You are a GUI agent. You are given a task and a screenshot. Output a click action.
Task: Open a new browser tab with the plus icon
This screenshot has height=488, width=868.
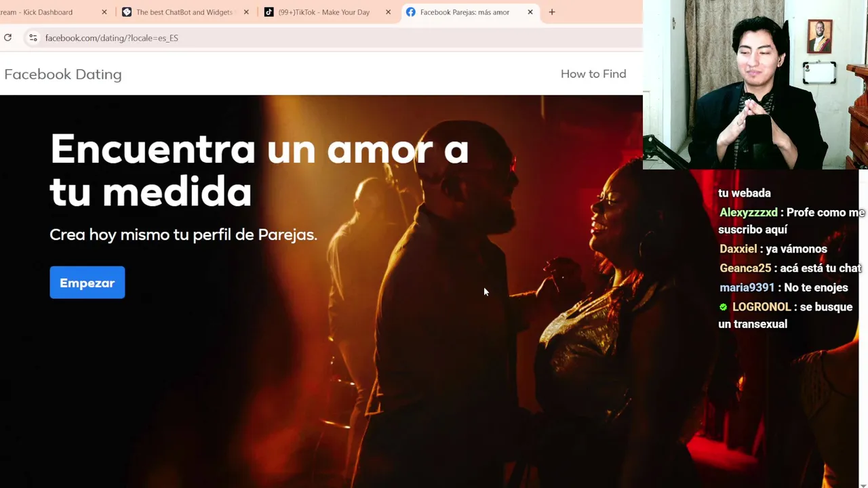552,12
